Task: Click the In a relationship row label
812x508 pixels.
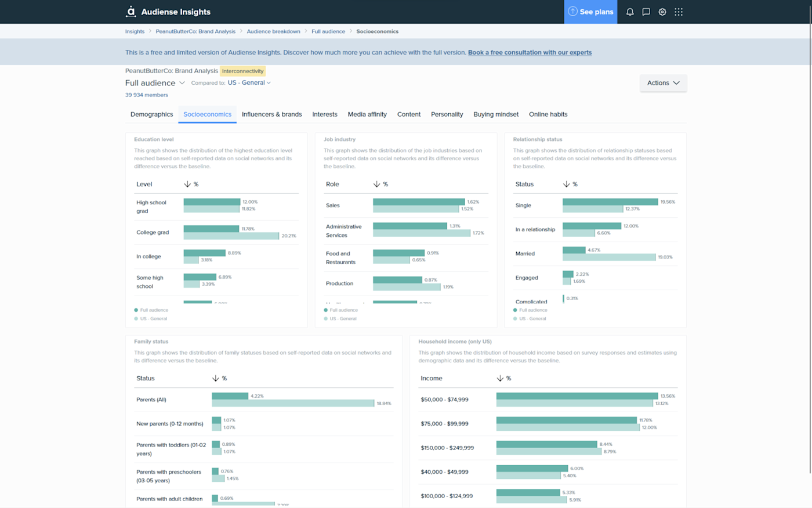Action: click(535, 229)
